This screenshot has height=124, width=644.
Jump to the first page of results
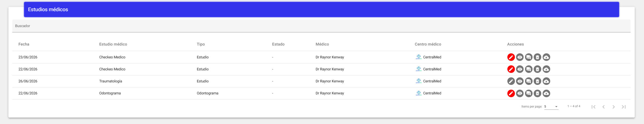[x=593, y=107]
